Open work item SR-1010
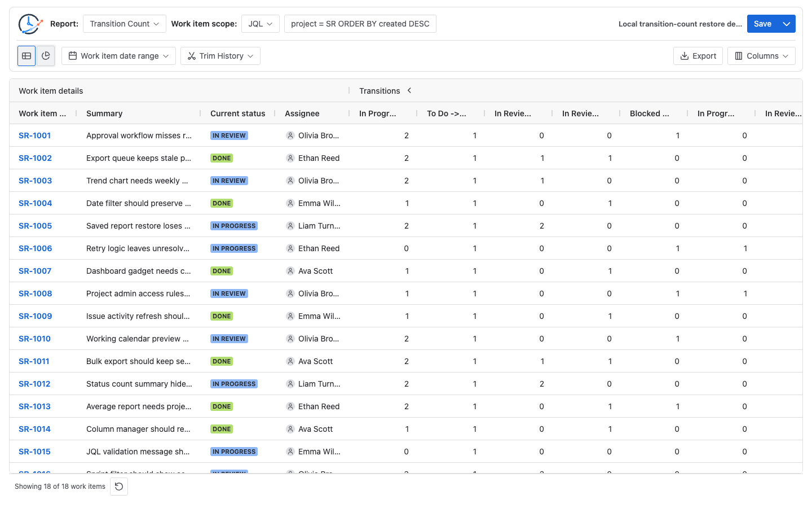The width and height of the screenshot is (812, 508). coord(34,339)
